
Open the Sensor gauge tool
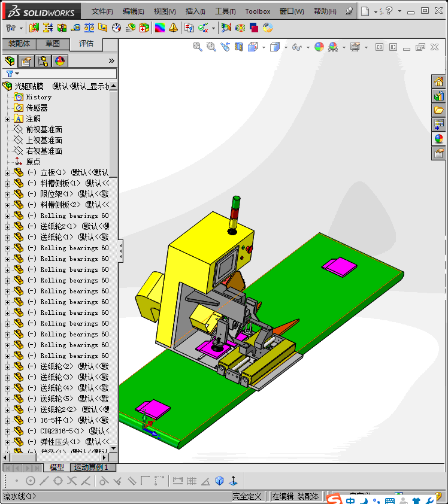[x=116, y=28]
